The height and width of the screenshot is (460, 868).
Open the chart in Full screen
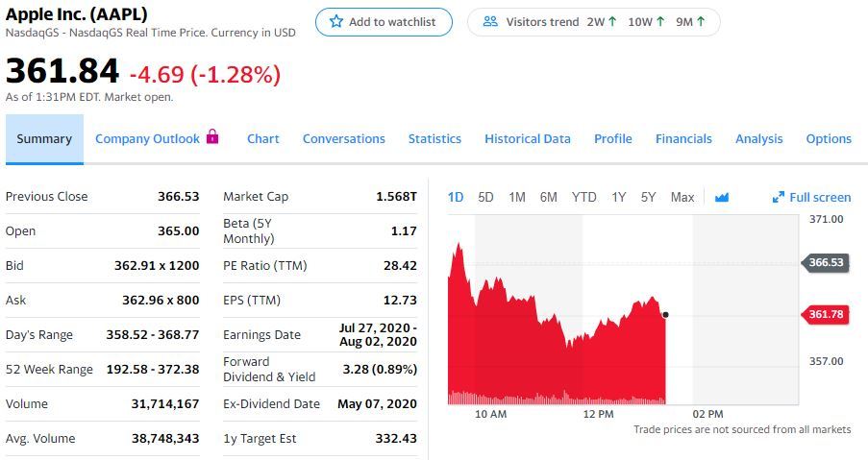[x=811, y=197]
